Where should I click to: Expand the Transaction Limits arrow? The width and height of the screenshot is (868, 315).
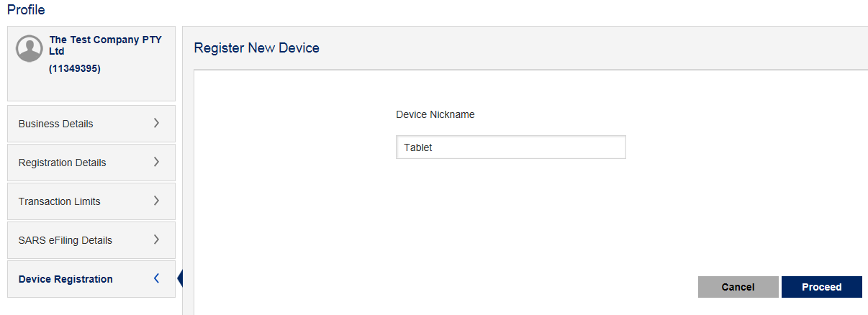pos(156,201)
